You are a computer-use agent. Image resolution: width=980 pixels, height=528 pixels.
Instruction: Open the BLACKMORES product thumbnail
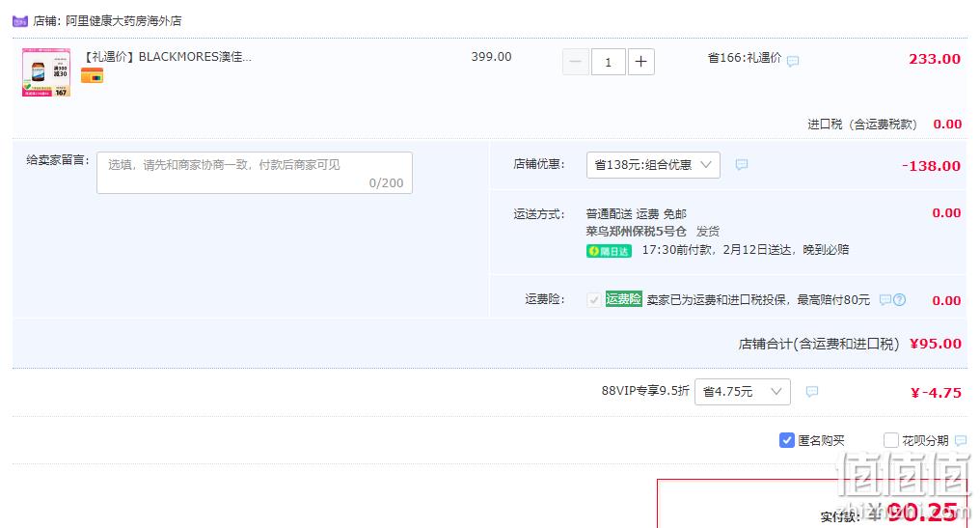pos(46,72)
